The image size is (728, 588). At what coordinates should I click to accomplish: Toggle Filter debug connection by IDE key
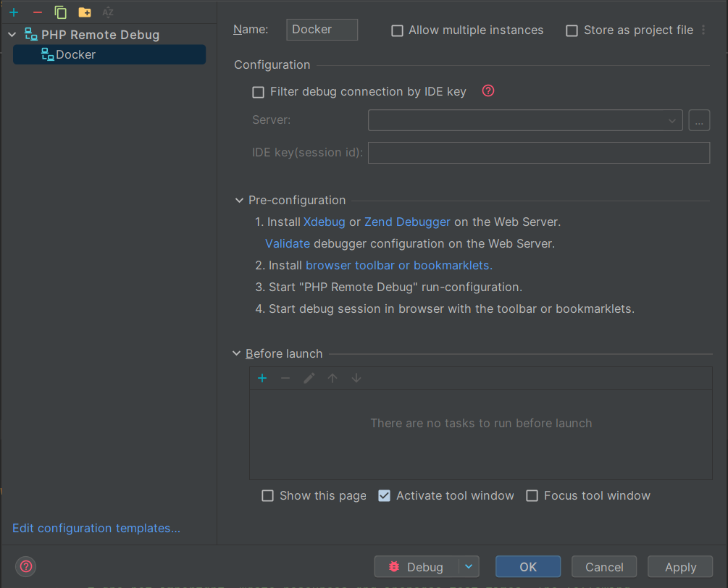(258, 92)
